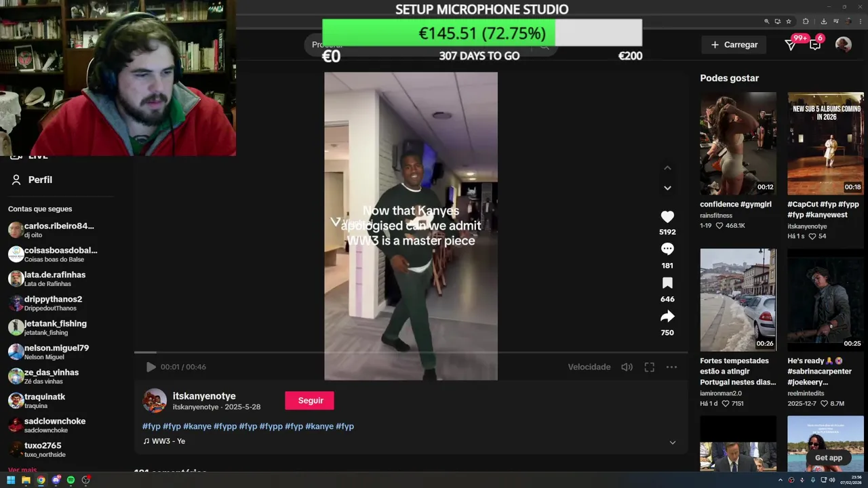Open Spotify from taskbar

(x=71, y=480)
